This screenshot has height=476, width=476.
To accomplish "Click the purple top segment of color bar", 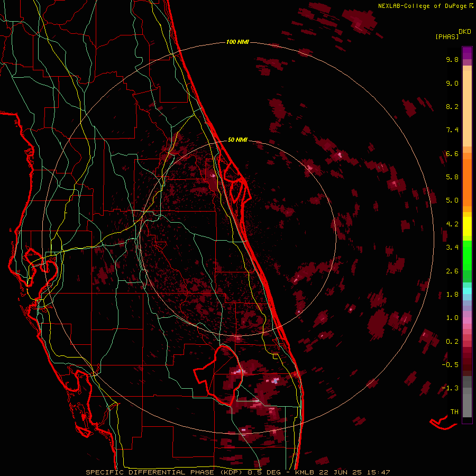I will [467, 53].
